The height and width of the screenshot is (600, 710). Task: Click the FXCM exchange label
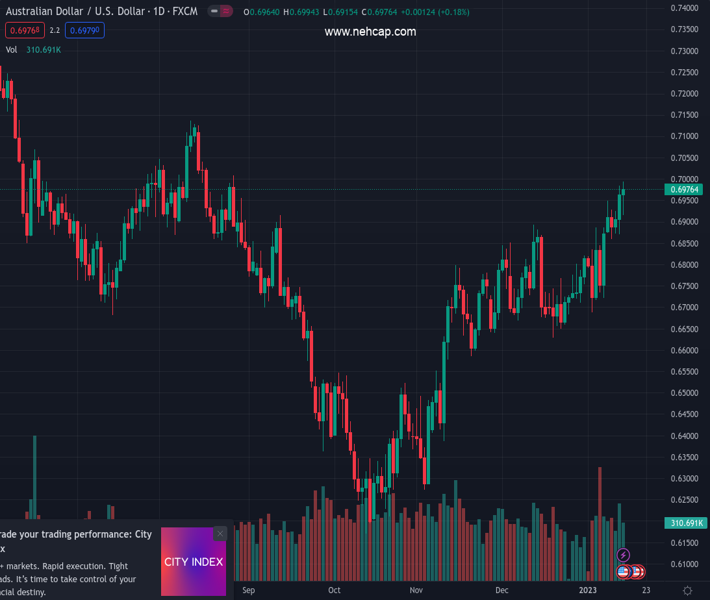pos(185,12)
